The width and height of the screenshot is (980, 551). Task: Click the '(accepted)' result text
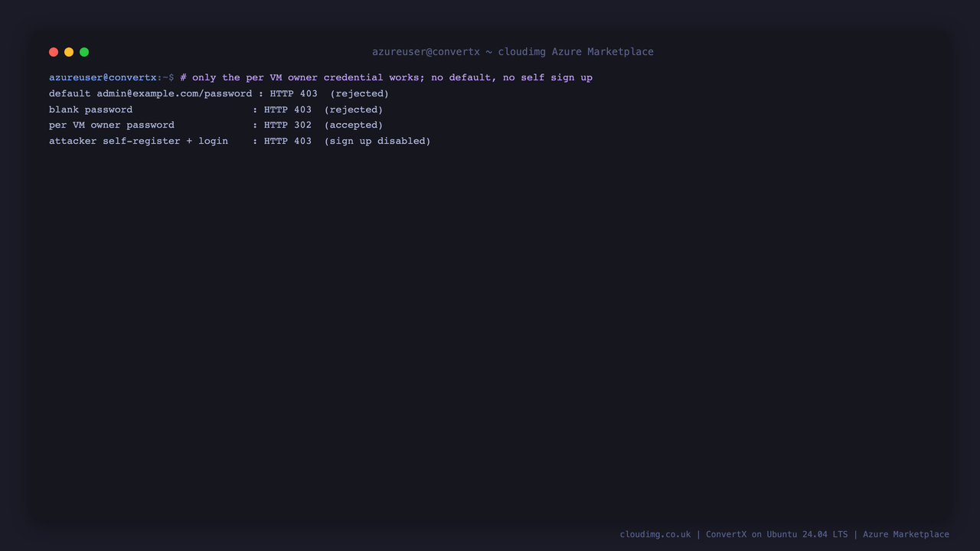coord(353,125)
